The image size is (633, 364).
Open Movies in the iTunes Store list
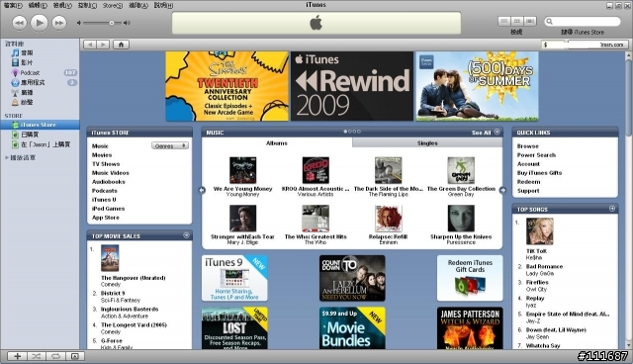pos(102,155)
